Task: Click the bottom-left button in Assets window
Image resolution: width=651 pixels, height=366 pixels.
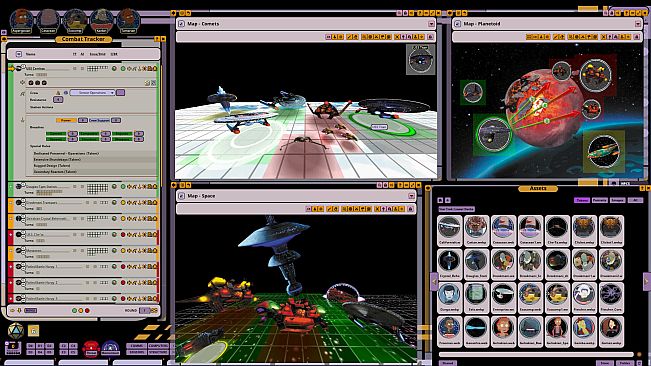Action: [448, 363]
